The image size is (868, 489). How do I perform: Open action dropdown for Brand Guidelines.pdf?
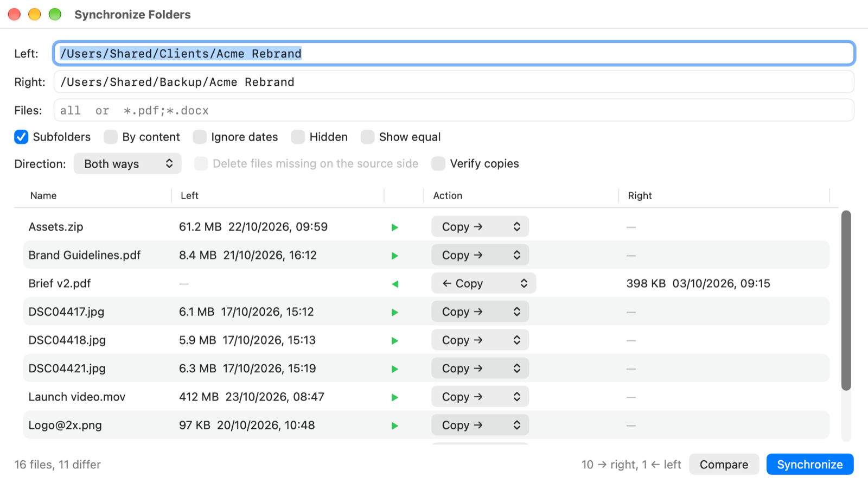click(480, 255)
